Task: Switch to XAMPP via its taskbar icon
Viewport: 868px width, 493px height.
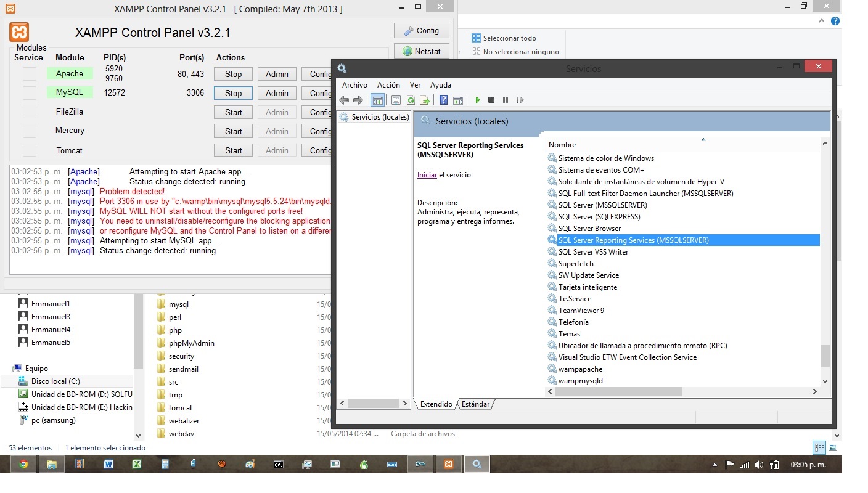Action: point(449,464)
